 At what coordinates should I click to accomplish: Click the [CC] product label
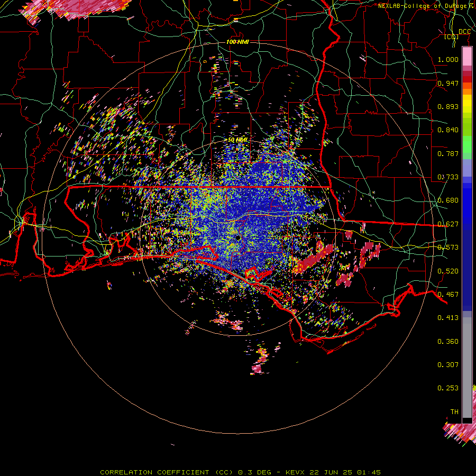[x=452, y=36]
